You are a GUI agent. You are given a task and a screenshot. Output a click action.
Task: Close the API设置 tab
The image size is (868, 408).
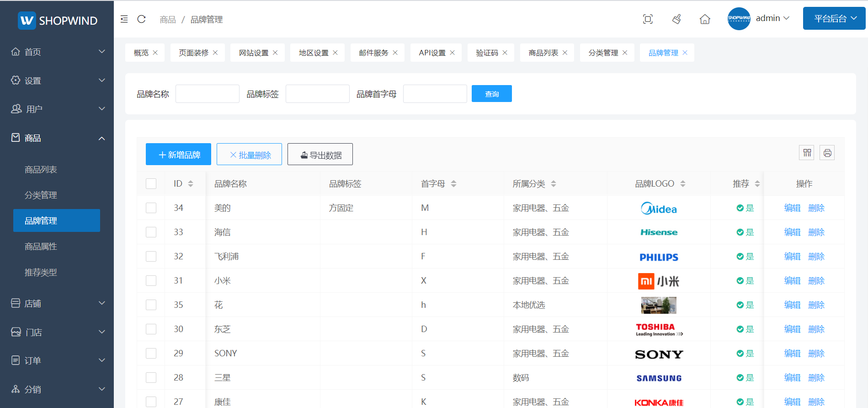[453, 53]
